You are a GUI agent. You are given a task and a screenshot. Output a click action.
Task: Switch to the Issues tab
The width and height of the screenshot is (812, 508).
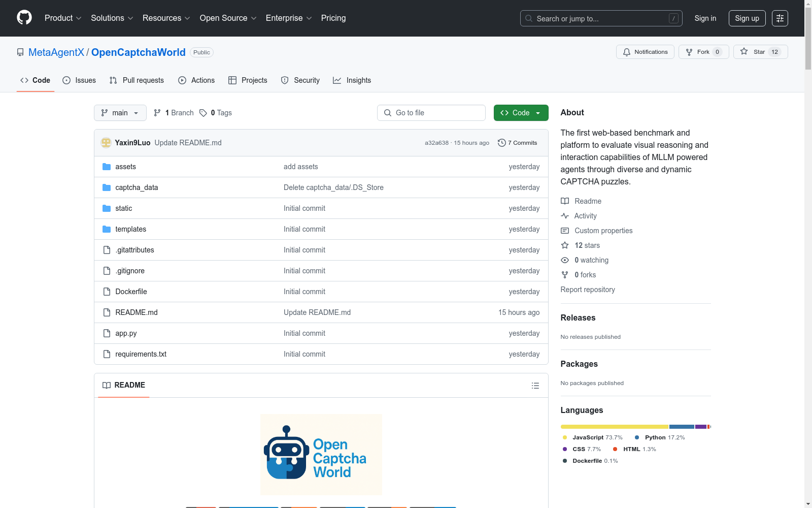(79, 80)
